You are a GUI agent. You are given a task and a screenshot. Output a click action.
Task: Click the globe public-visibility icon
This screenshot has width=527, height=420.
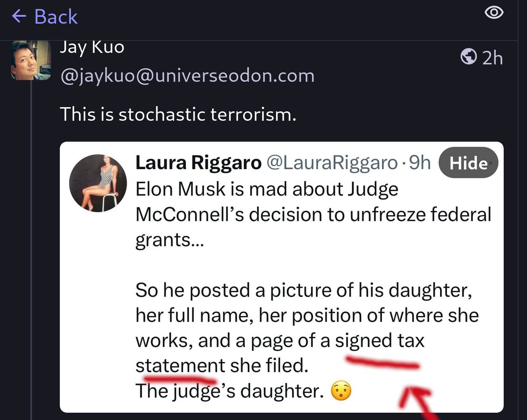[x=469, y=57]
